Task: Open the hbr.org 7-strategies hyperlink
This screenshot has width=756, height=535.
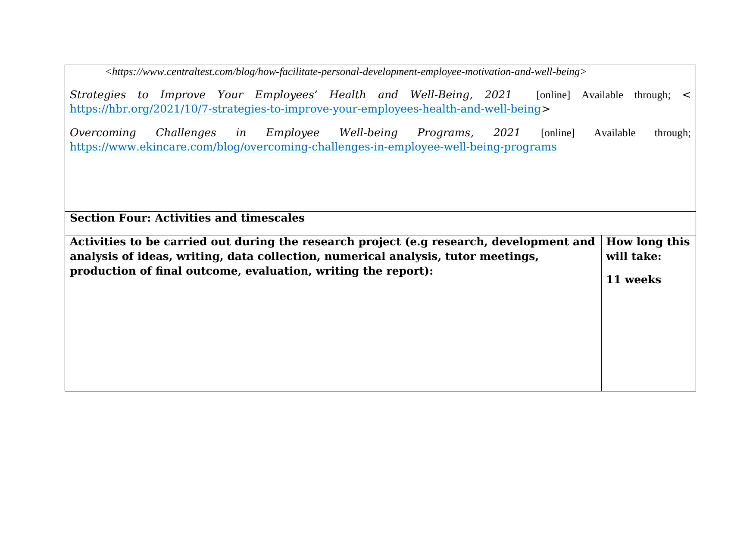Action: [x=305, y=109]
